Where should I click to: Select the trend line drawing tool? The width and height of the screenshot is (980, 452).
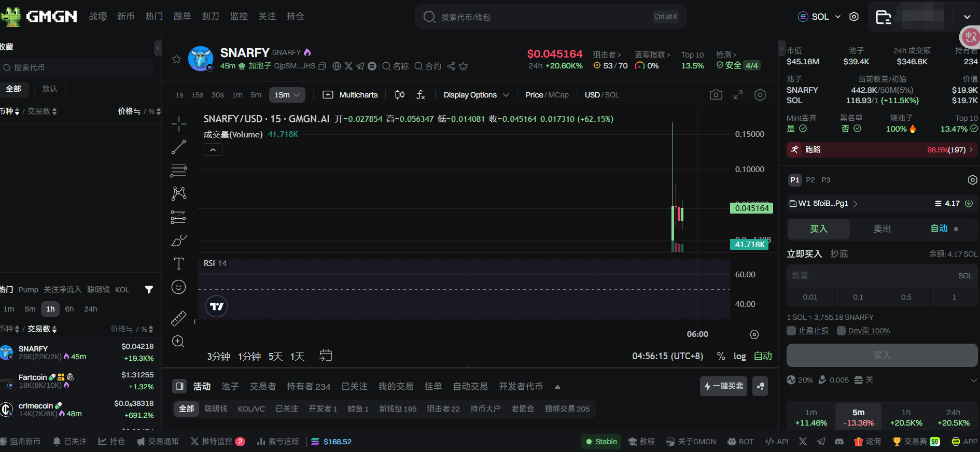click(178, 147)
